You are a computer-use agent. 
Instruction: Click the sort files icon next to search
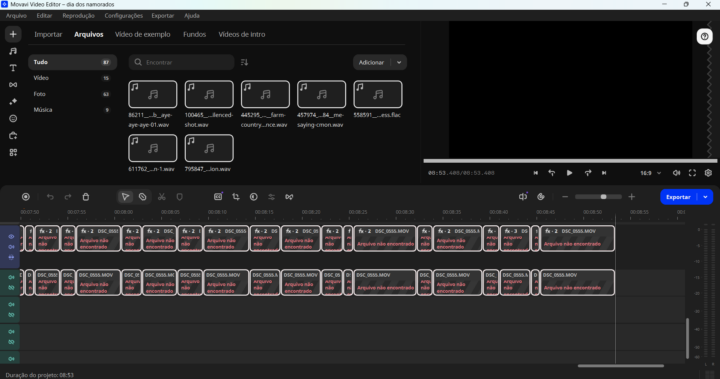(244, 62)
